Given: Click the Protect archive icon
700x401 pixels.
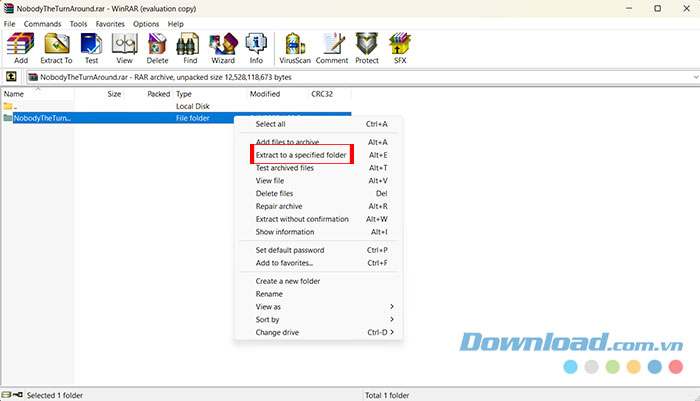Looking at the screenshot, I should click(x=367, y=48).
